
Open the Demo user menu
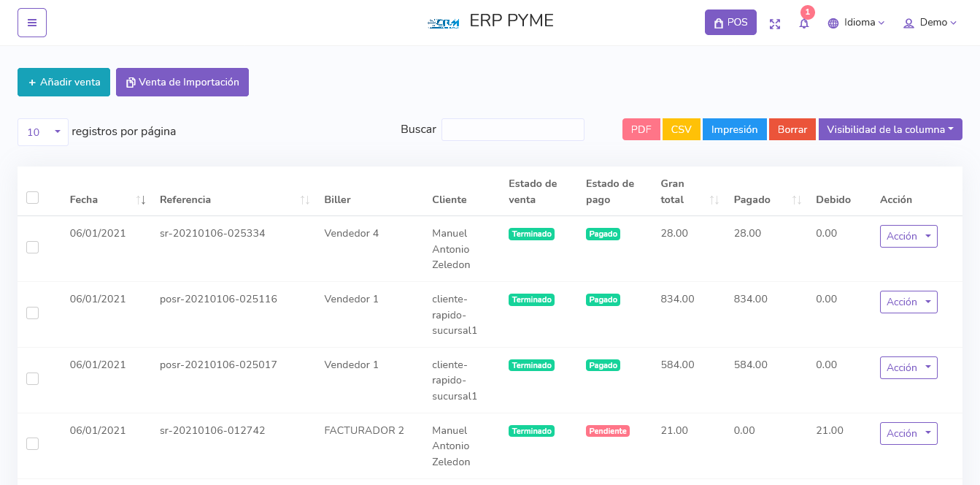click(x=930, y=23)
